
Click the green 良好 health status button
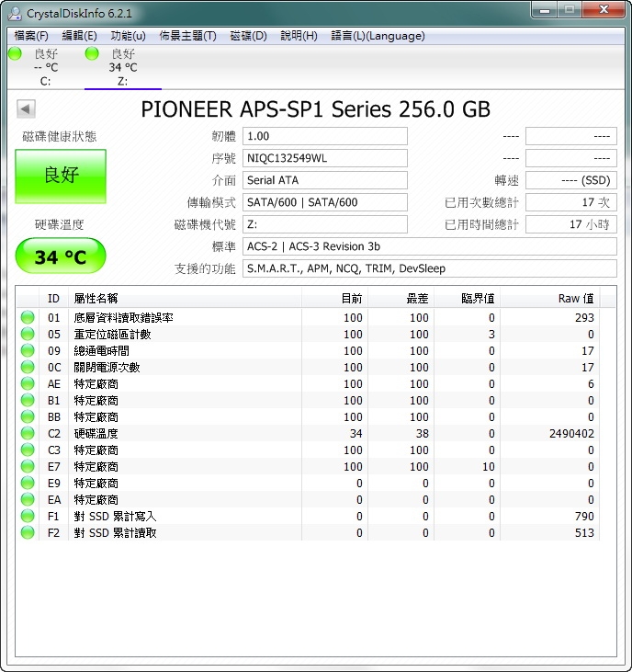(x=61, y=176)
